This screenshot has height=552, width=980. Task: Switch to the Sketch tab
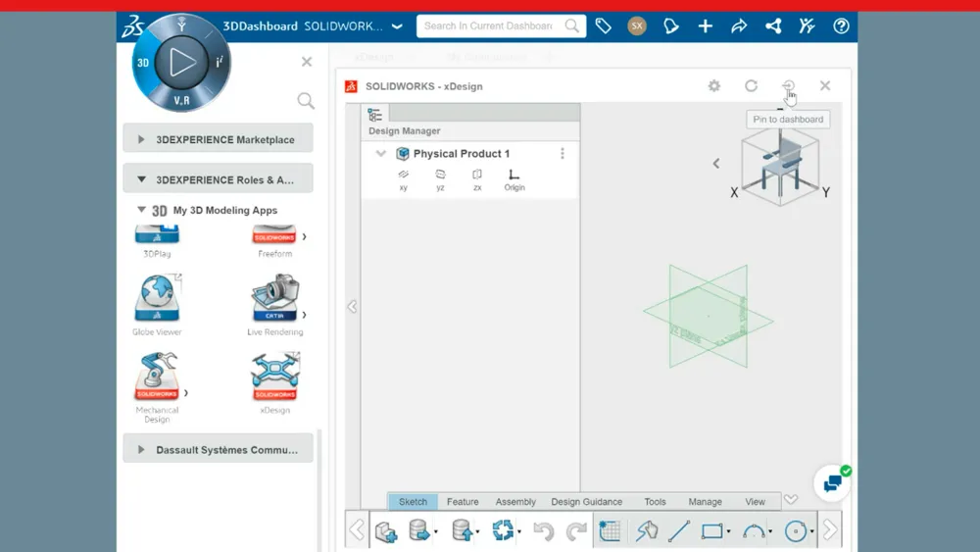point(413,501)
